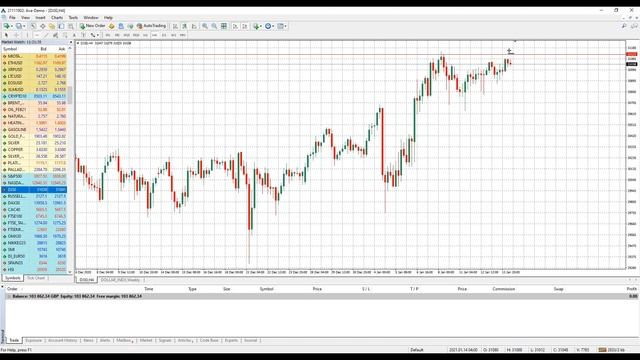Switch to Tick Chart tab

tap(36, 278)
